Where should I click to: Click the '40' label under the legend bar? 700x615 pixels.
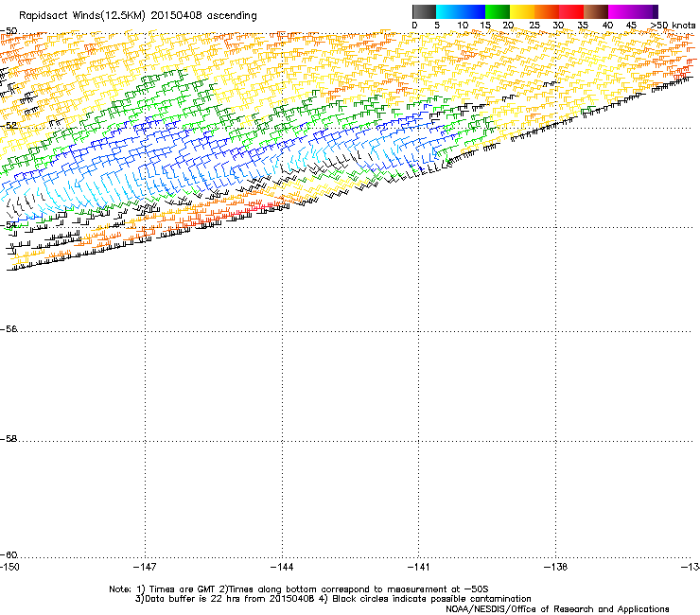coord(607,26)
